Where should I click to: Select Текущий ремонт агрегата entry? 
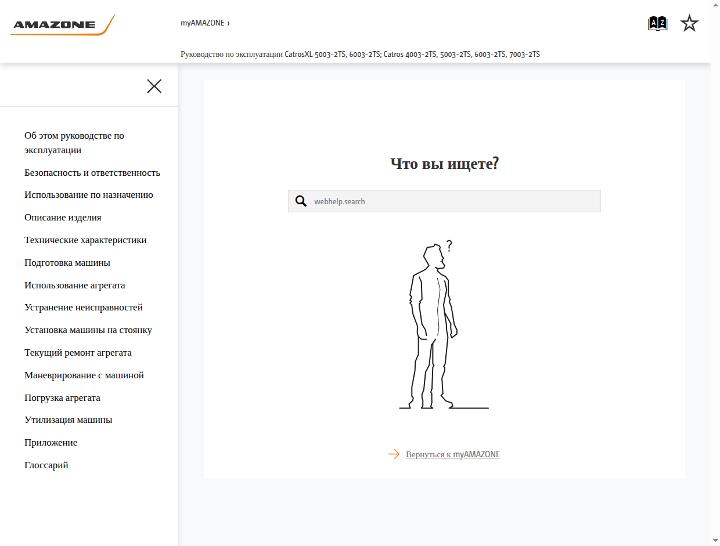(78, 353)
